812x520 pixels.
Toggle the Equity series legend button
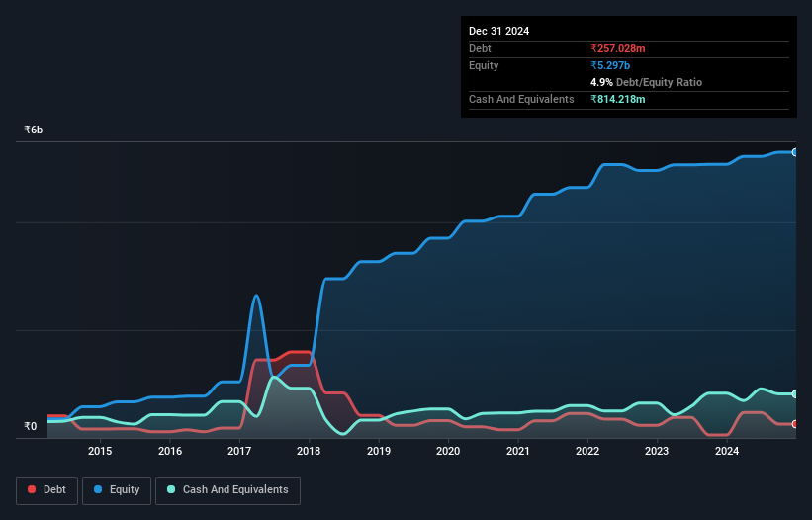pos(117,490)
